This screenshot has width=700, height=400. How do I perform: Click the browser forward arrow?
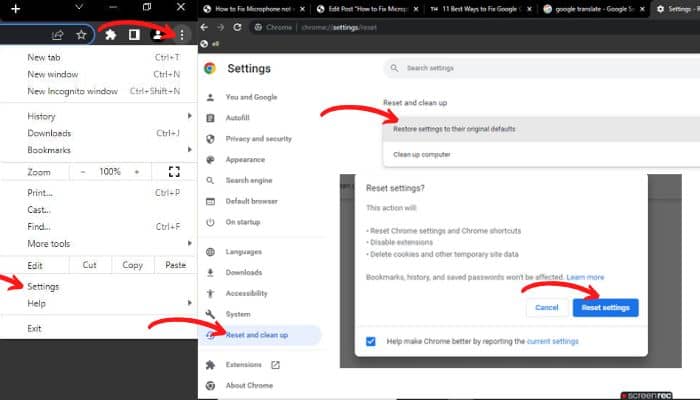pyautogui.click(x=221, y=27)
